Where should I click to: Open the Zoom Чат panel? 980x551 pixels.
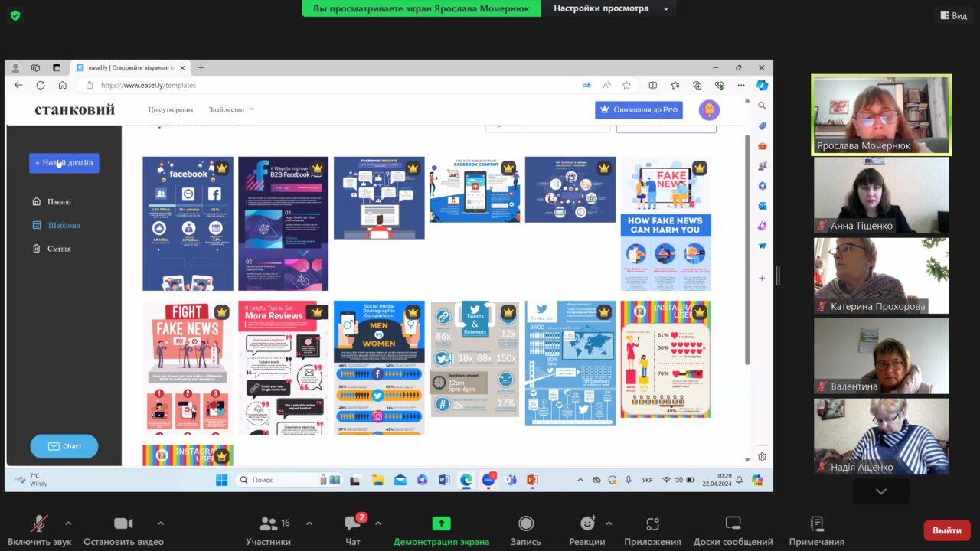click(x=353, y=530)
